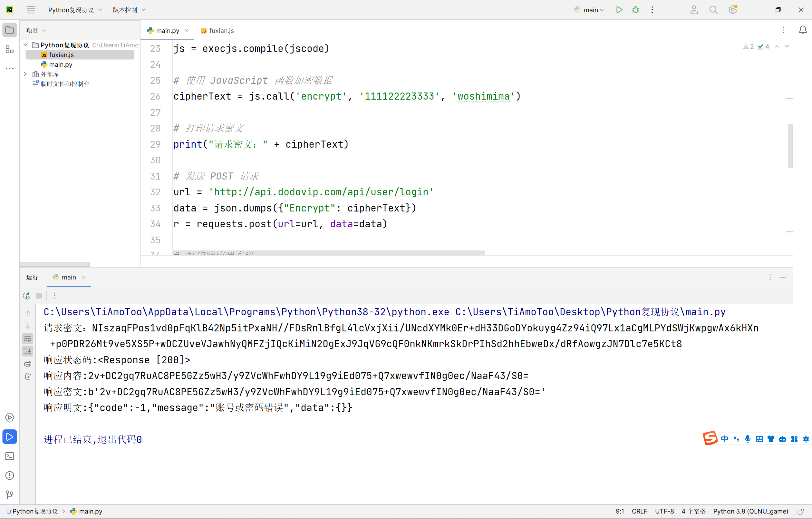Toggle the Run tool window
The width and height of the screenshot is (812, 519).
point(10,437)
